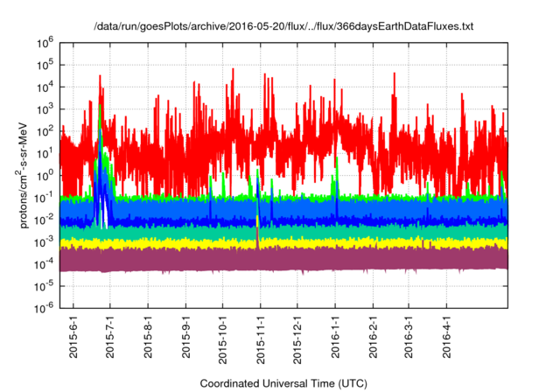Click the 10^-2 y-axis tick label
This screenshot has width=560, height=392.
point(44,220)
